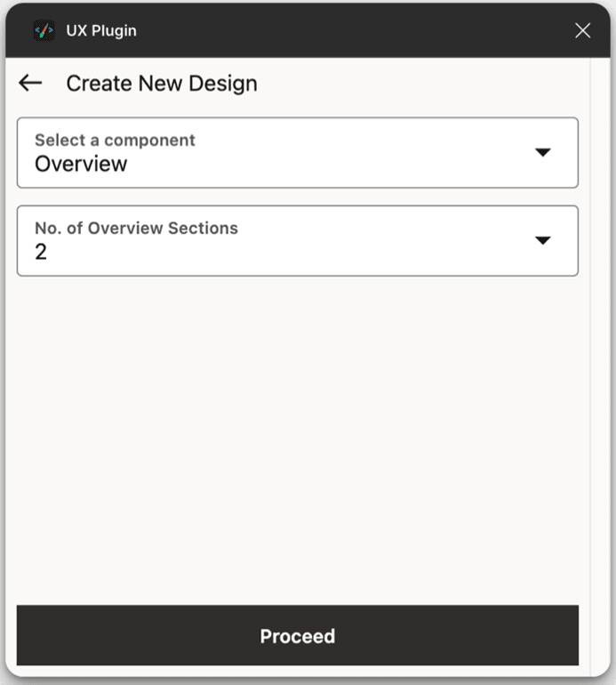Select the "Overview" value text
Screen dimensions: 616x685
81,164
